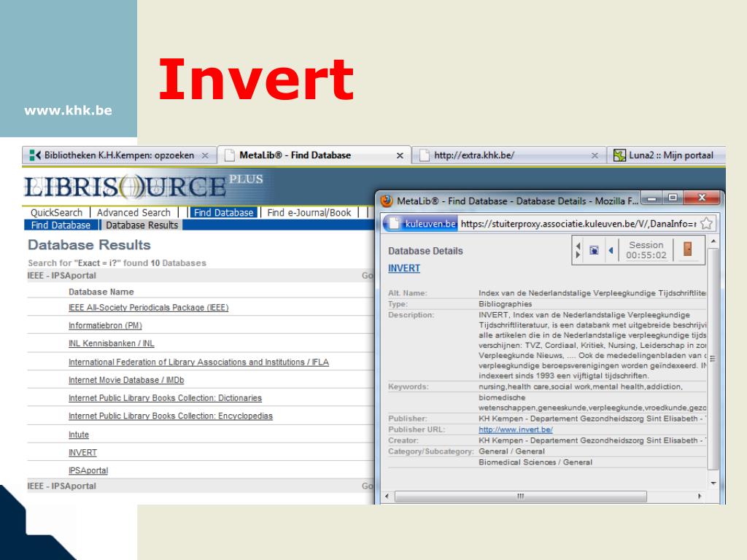Viewport: 747px width, 560px height.
Task: Close the extra.khk.be tab
Action: pos(595,155)
